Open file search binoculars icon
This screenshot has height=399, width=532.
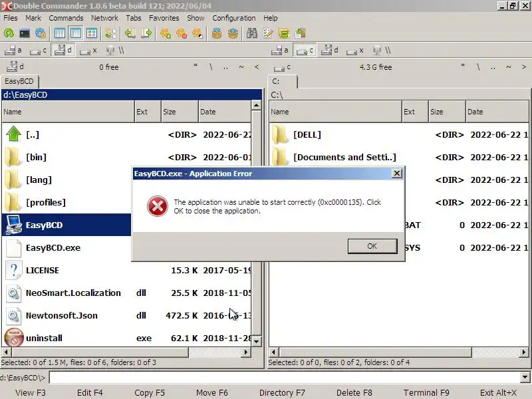tap(252, 33)
